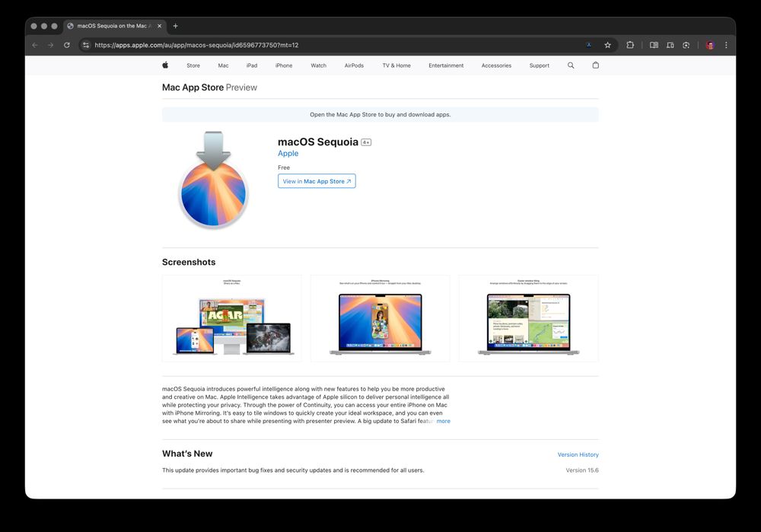Screen dimensions: 761x532
Task: Open the Store menu item
Action: pos(193,65)
